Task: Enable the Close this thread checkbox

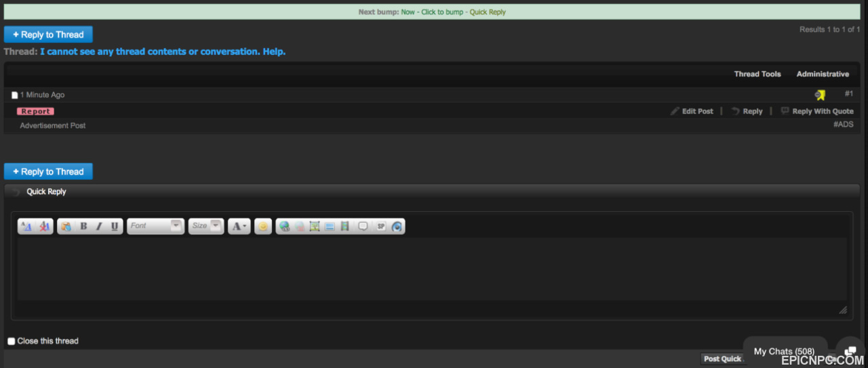Action: point(12,341)
